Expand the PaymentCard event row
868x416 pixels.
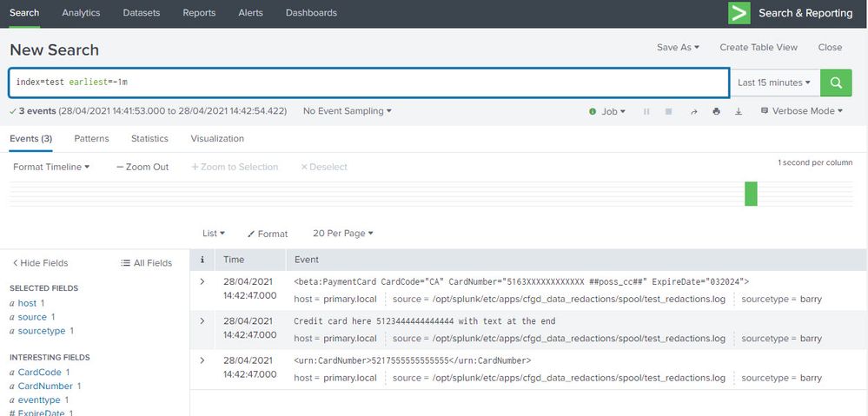coord(202,281)
